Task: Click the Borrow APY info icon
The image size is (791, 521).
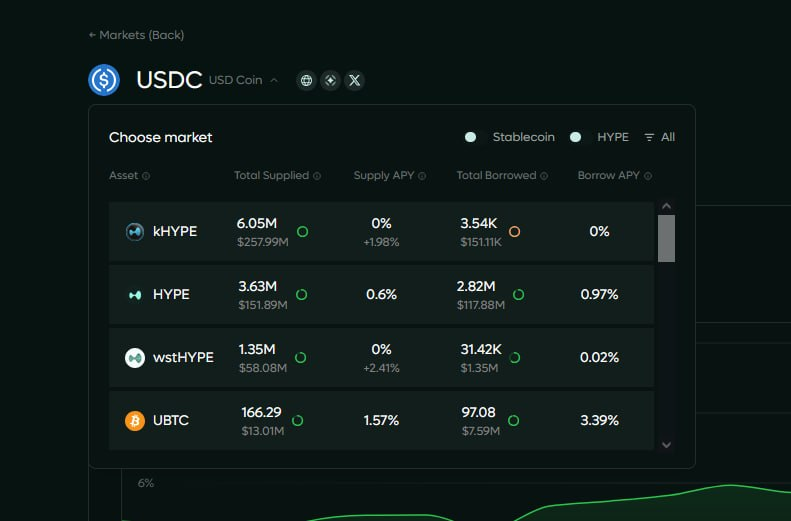Action: [x=648, y=176]
